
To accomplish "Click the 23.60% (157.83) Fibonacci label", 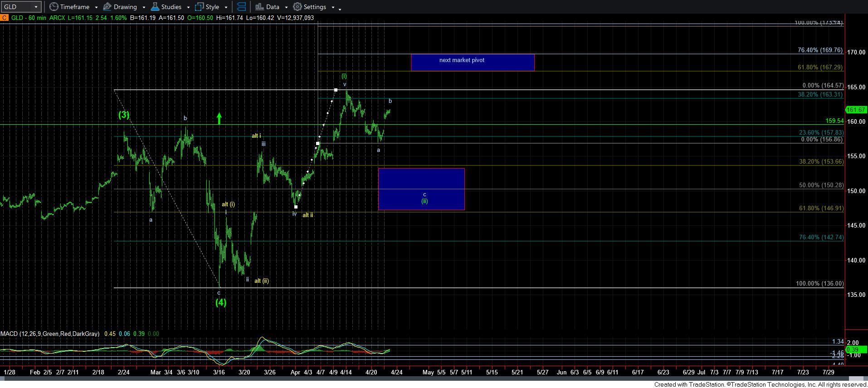I will 821,132.
